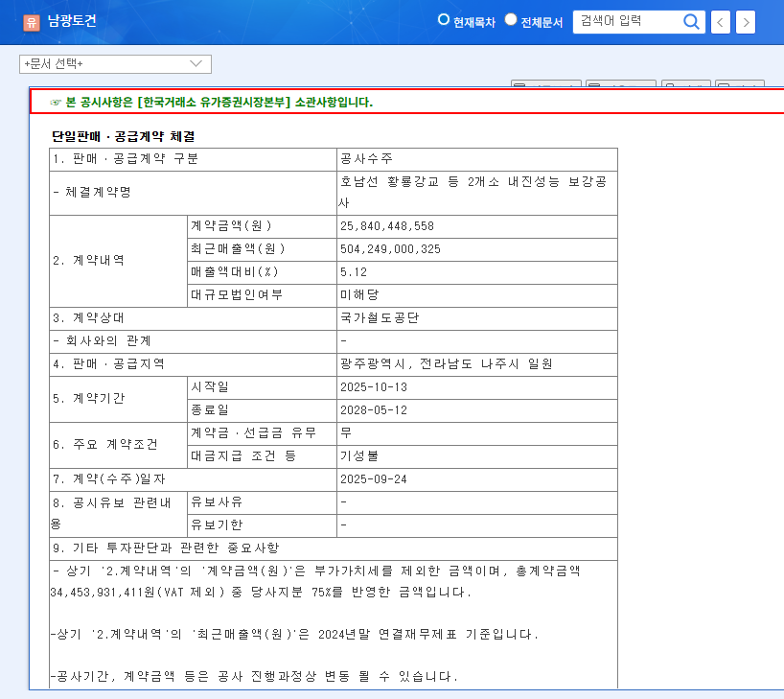Click the note mentioning 34,453,931,411원

click(315, 581)
